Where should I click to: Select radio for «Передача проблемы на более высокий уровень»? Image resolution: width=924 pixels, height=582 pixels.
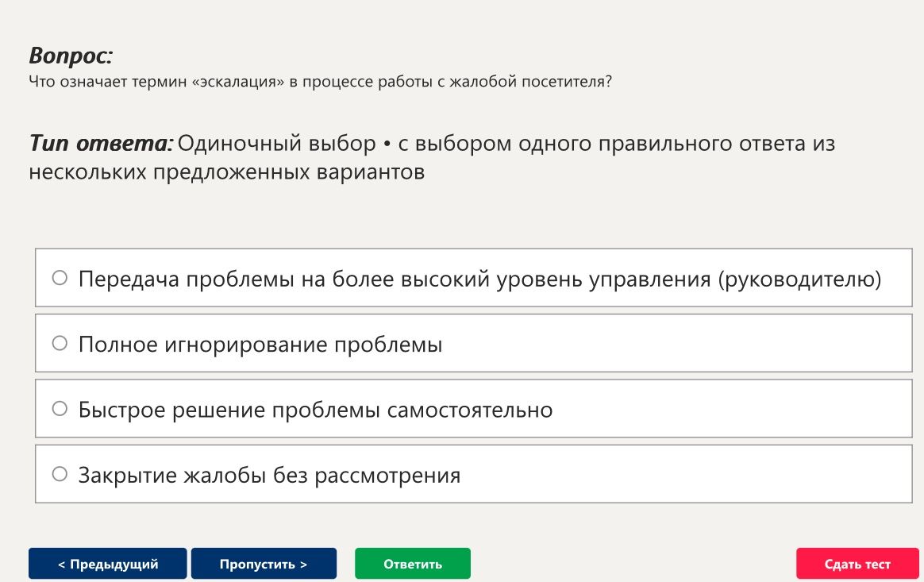click(60, 278)
